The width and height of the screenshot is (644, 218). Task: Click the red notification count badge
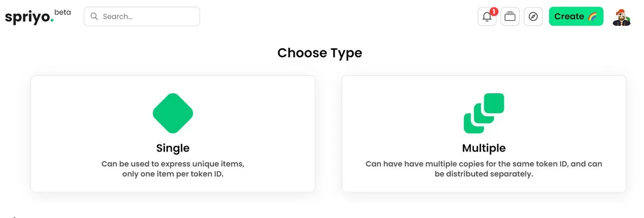click(x=494, y=11)
